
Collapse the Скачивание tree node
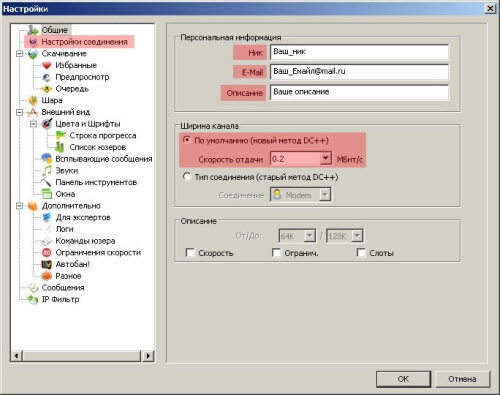point(19,53)
